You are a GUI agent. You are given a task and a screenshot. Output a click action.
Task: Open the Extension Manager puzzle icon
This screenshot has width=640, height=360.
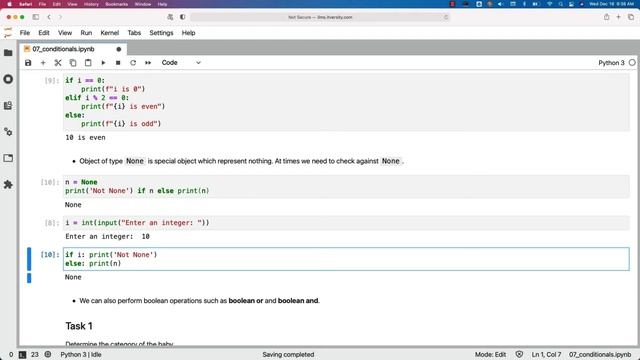8,184
